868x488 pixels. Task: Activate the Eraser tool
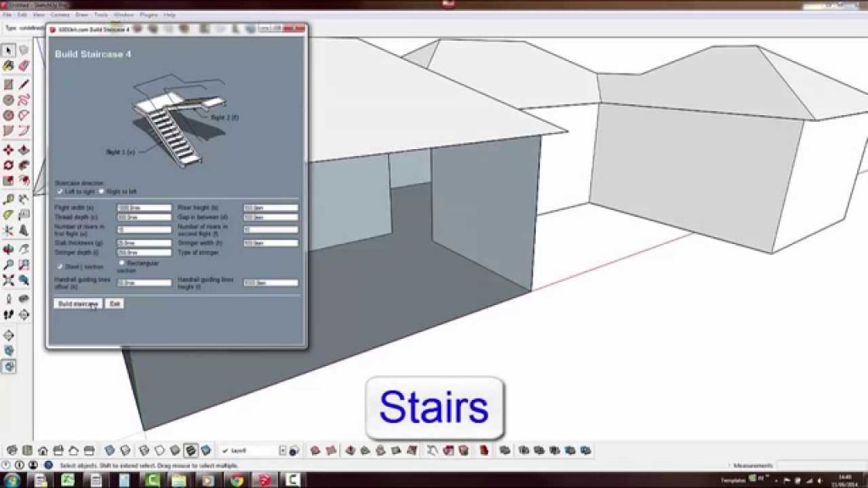[x=24, y=65]
